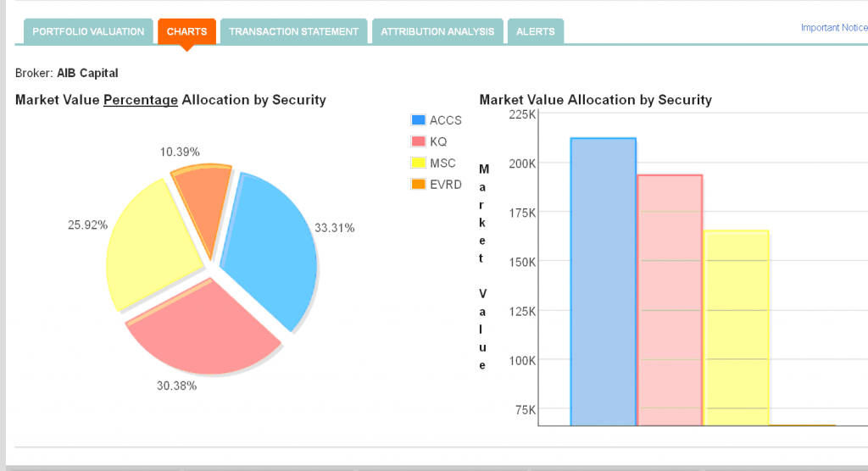Click the 30.38% pie label
868x471 pixels.
point(176,385)
